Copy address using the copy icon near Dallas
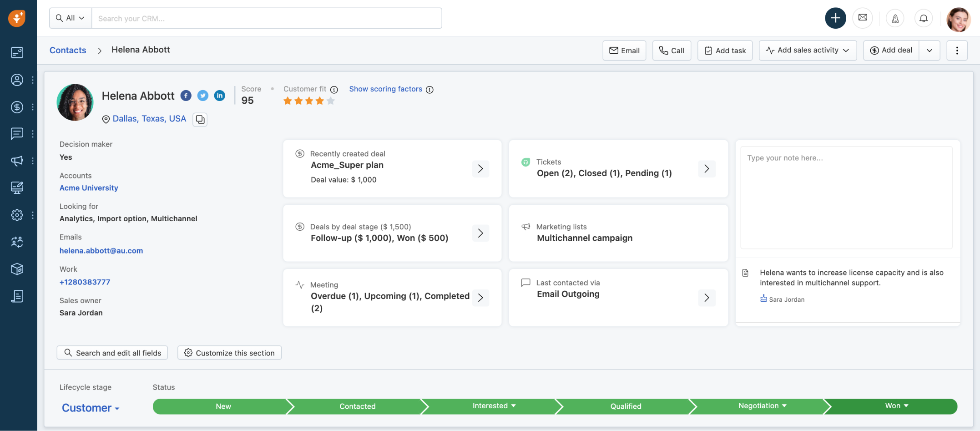 200,119
